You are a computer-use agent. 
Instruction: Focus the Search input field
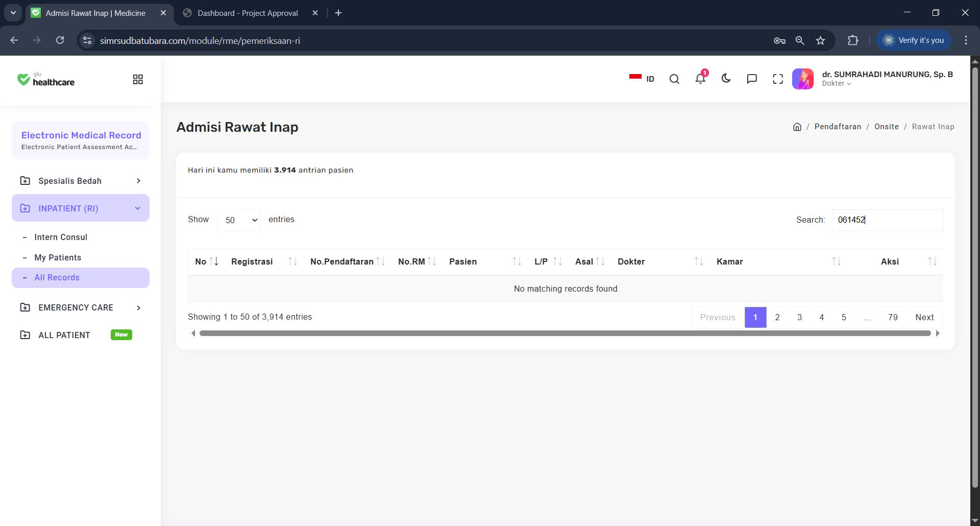click(x=887, y=220)
